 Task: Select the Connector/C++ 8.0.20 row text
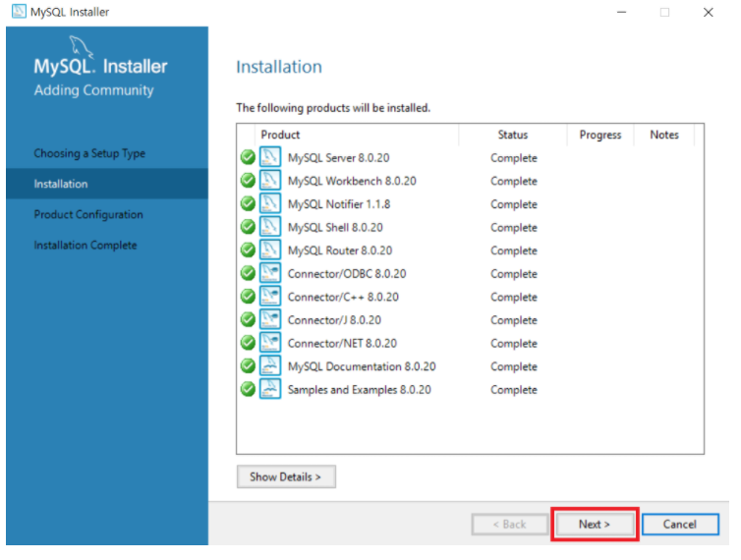(343, 297)
